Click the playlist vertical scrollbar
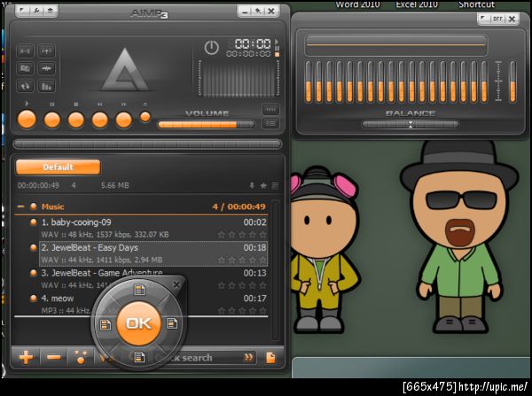532x396 pixels. click(276, 270)
